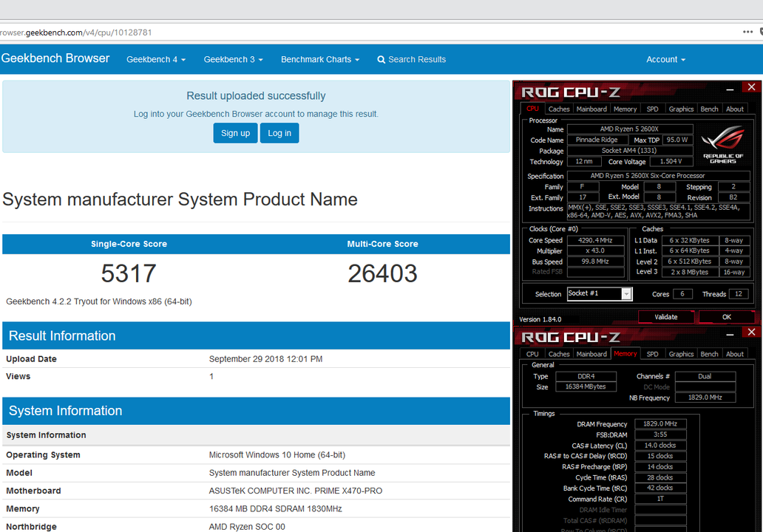Click the Sign up button
Viewport: 763px width, 532px height.
coord(235,133)
